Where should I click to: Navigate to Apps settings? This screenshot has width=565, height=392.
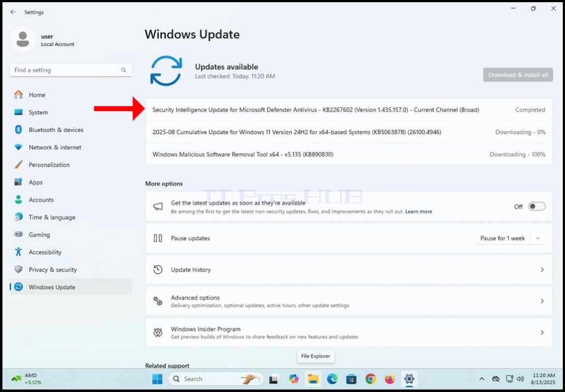(x=71, y=183)
